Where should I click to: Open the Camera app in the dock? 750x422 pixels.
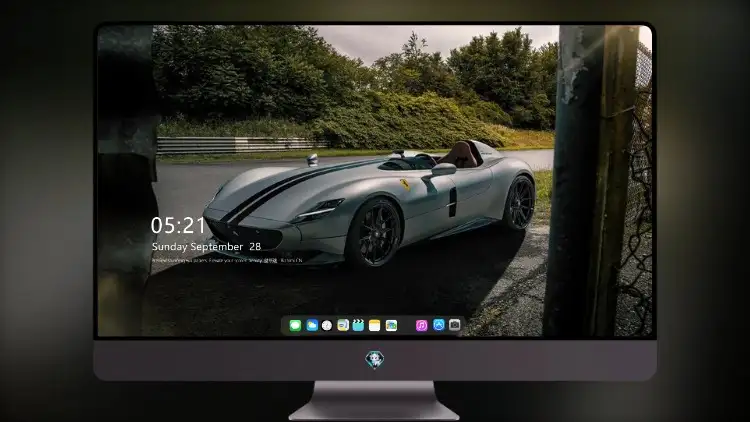click(x=454, y=325)
